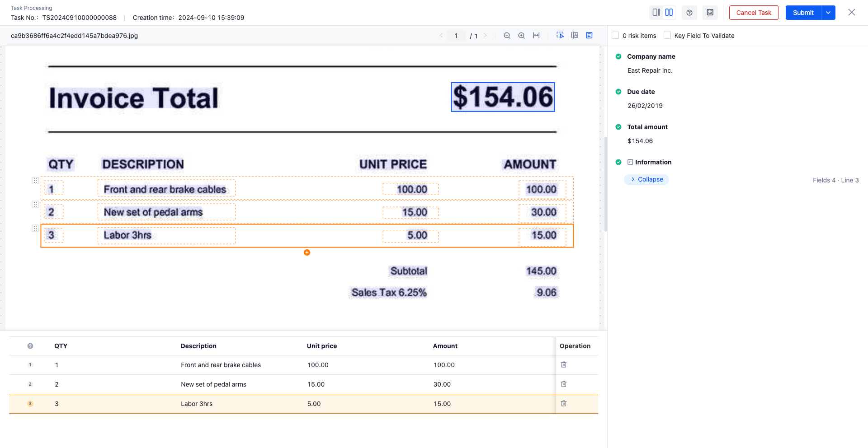Click task number TS20240910000000088
This screenshot has width=868, height=448.
click(79, 18)
